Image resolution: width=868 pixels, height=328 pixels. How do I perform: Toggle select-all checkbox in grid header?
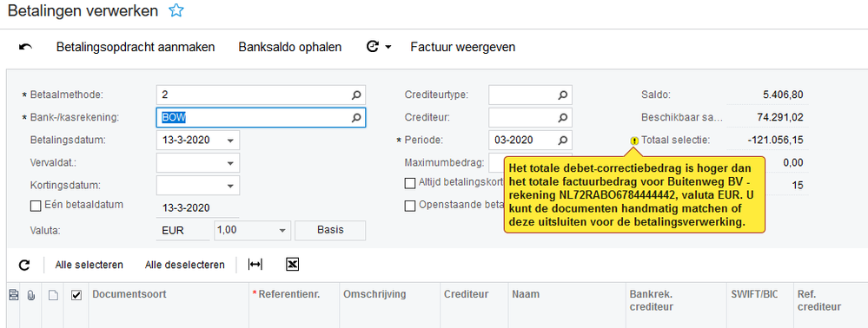click(x=76, y=295)
